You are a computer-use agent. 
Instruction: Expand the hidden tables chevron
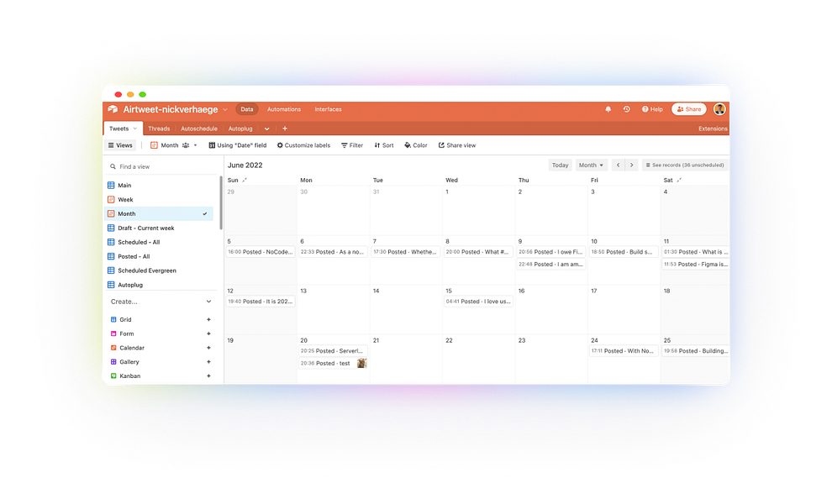267,129
